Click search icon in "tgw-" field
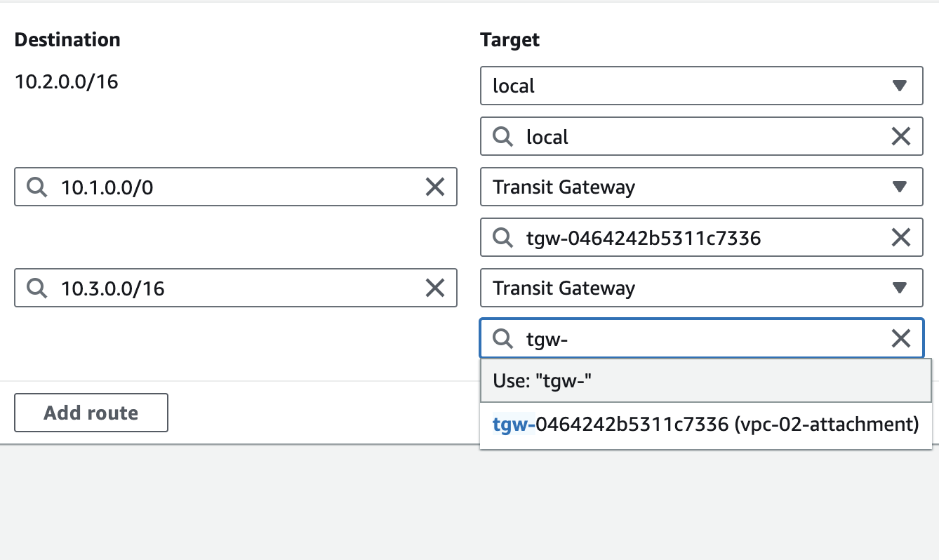 (502, 339)
